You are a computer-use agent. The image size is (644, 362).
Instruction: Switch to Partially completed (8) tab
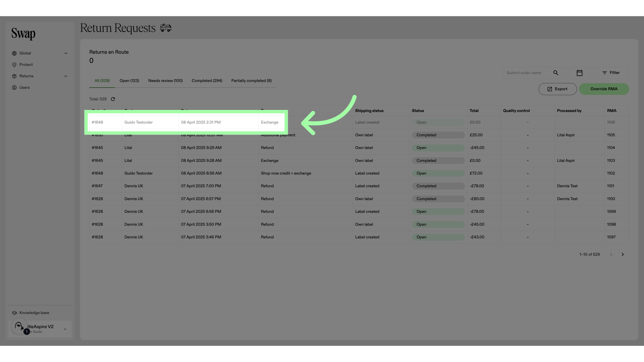click(252, 81)
